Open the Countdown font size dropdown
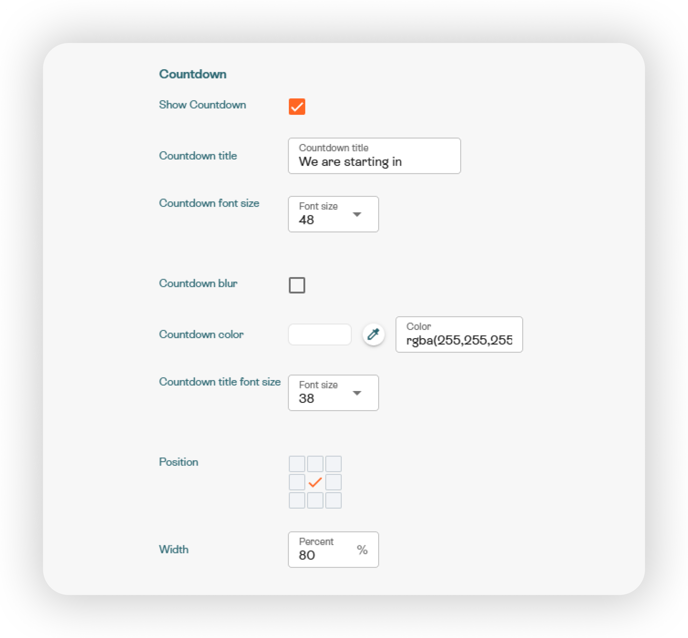The height and width of the screenshot is (638, 688). click(333, 214)
